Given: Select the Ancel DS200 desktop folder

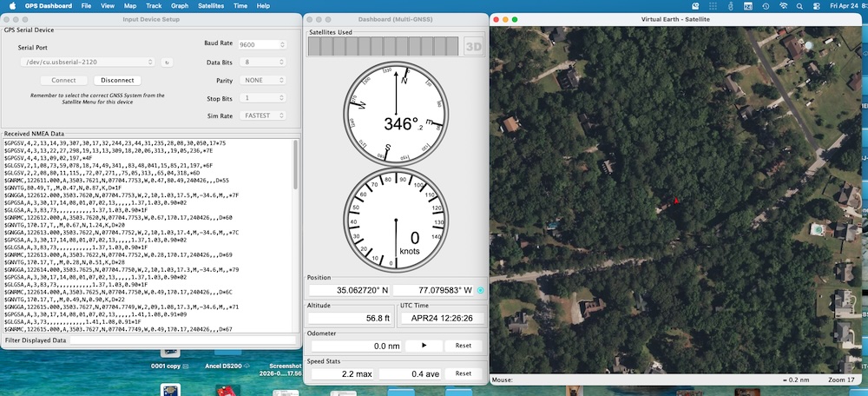Looking at the screenshot, I should 228,366.
